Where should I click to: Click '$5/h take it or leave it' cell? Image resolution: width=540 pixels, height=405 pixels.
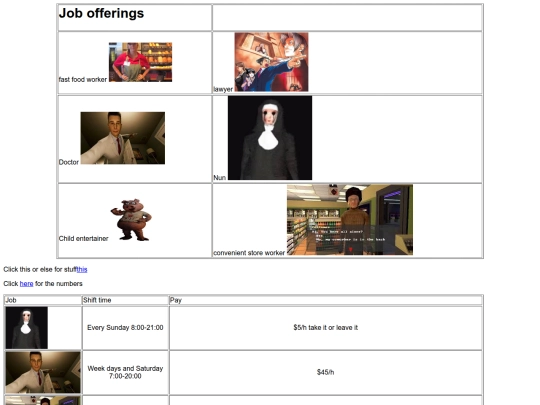(x=326, y=328)
